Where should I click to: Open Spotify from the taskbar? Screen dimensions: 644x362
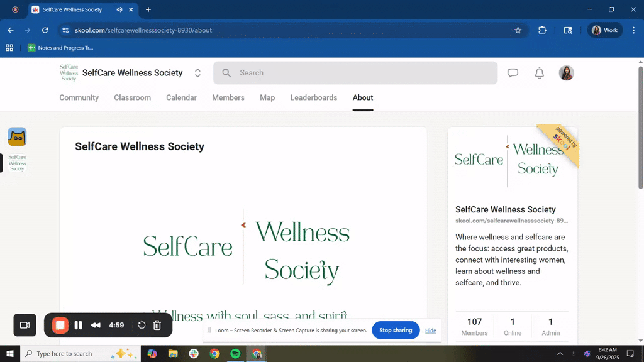coord(235,354)
